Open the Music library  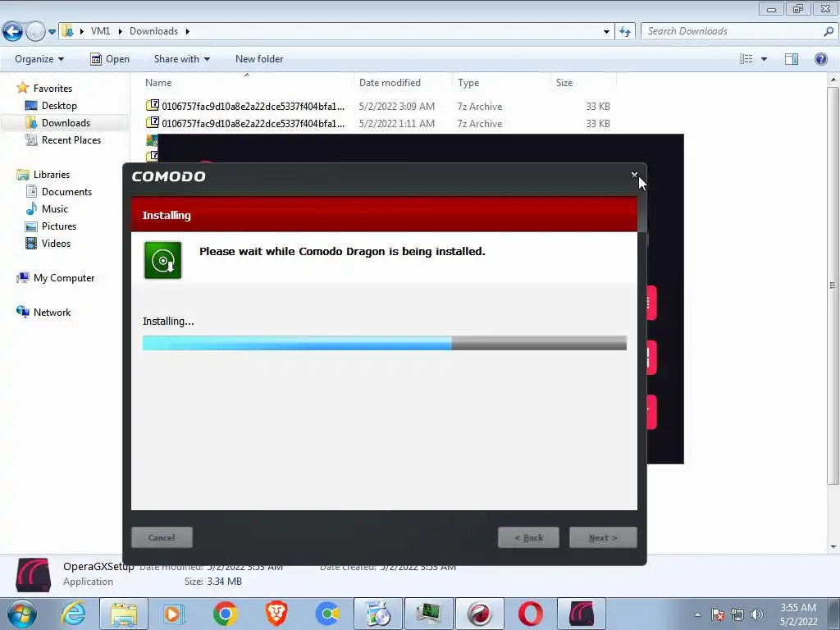click(x=55, y=209)
